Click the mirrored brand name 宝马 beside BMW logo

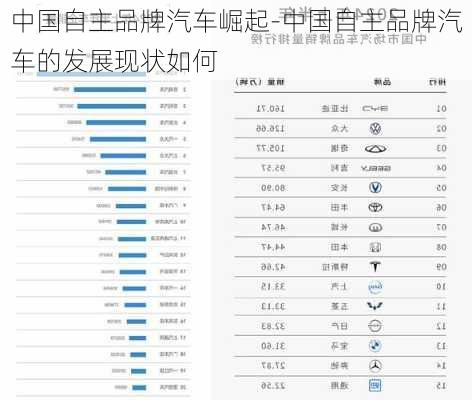339,346
